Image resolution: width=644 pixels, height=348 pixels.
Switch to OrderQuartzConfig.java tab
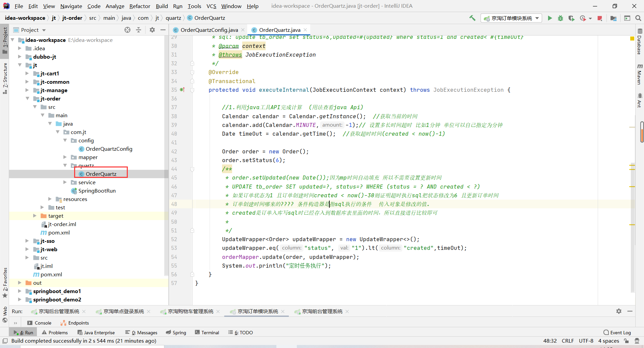[x=209, y=30]
